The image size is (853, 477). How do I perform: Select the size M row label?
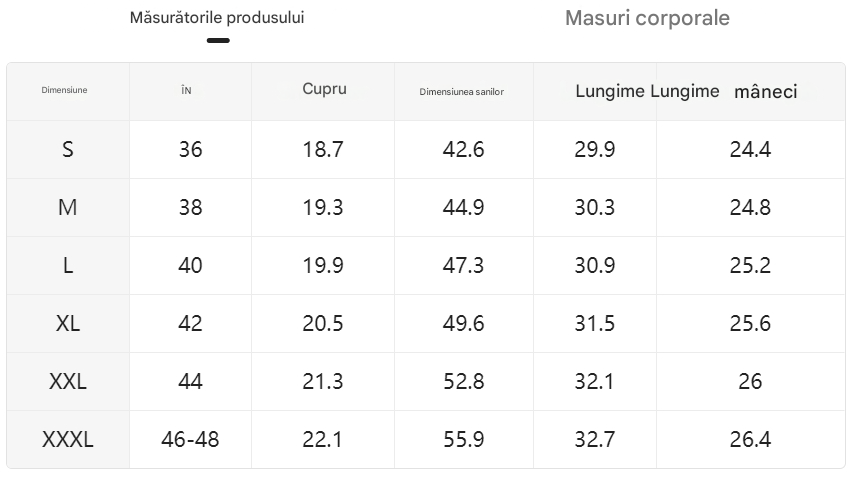click(x=67, y=207)
